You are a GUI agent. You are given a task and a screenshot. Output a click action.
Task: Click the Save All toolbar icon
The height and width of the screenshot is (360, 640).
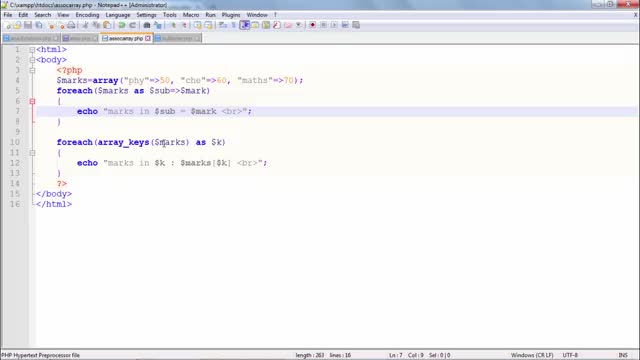tap(39, 25)
